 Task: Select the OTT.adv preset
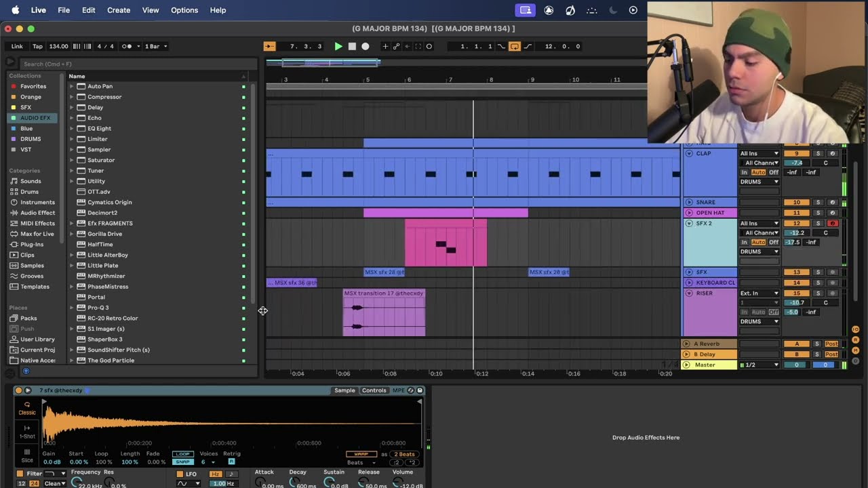pos(98,192)
